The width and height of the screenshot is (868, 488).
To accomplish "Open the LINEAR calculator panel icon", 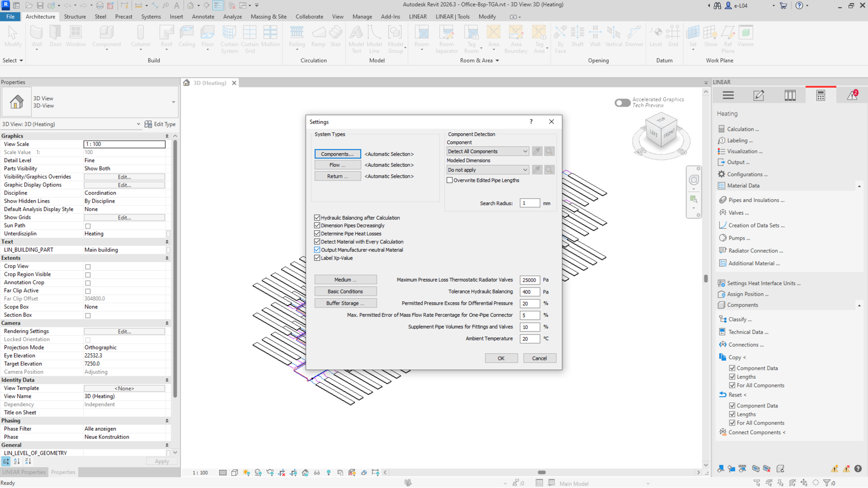I will (820, 96).
